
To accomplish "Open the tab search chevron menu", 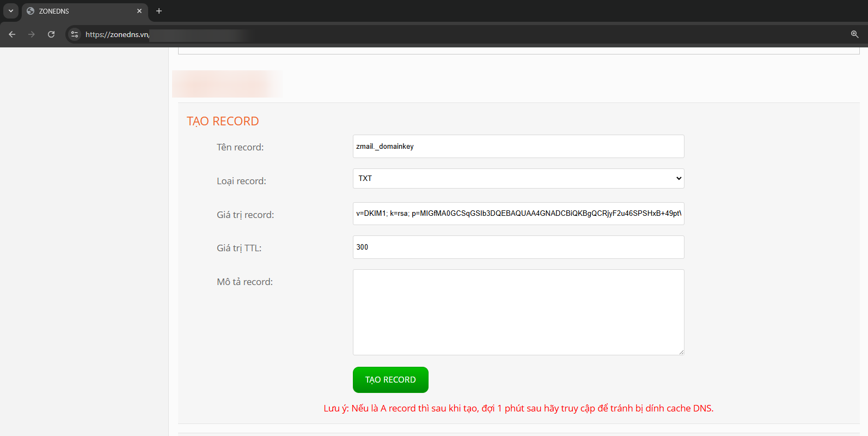I will coord(11,11).
